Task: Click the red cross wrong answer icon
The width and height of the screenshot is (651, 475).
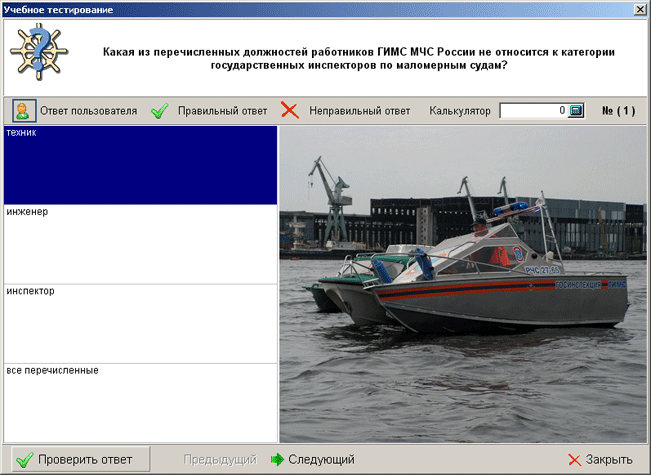Action: [x=290, y=111]
